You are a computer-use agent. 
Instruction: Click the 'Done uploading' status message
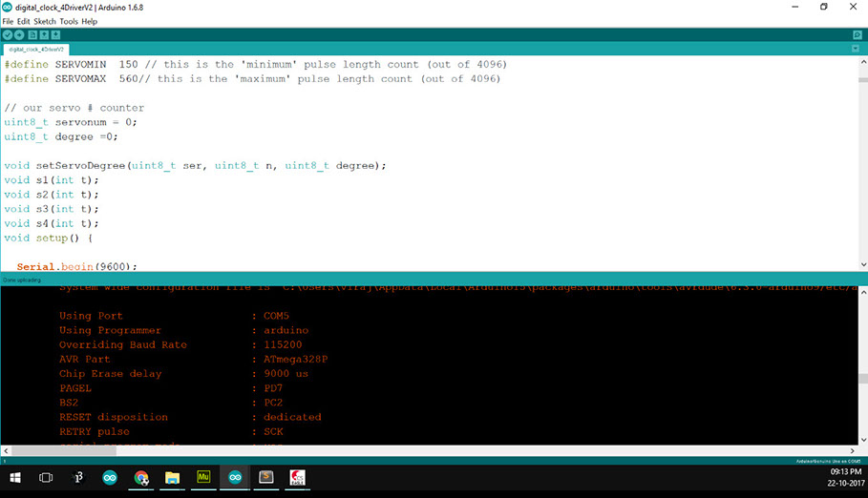pyautogui.click(x=22, y=280)
